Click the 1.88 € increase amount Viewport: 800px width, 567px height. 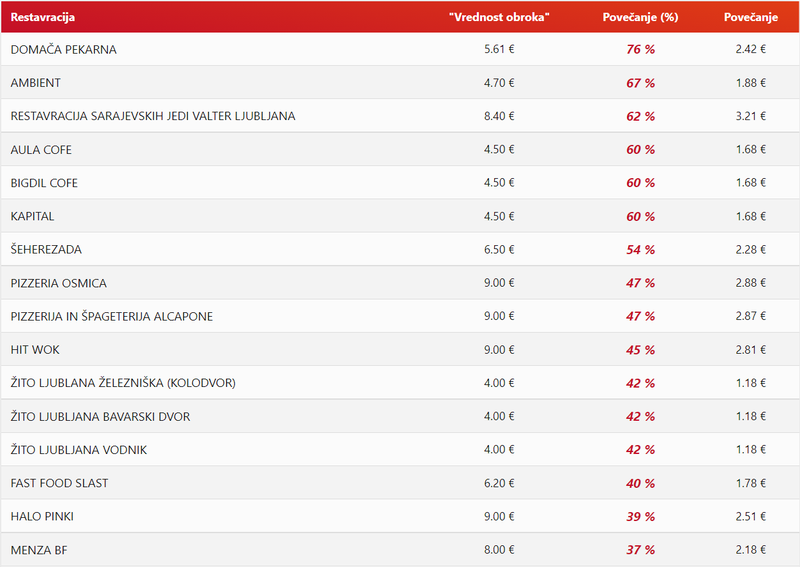click(751, 83)
